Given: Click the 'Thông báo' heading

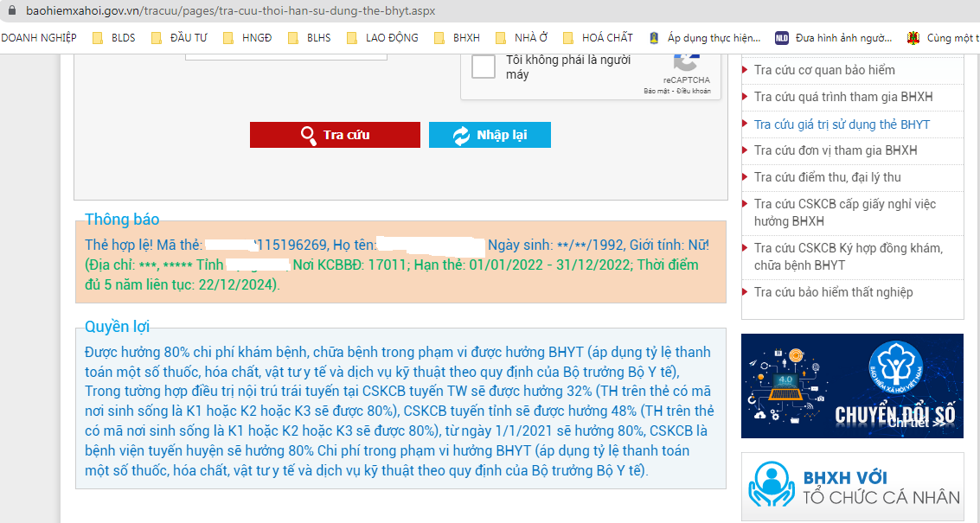Looking at the screenshot, I should coord(122,220).
